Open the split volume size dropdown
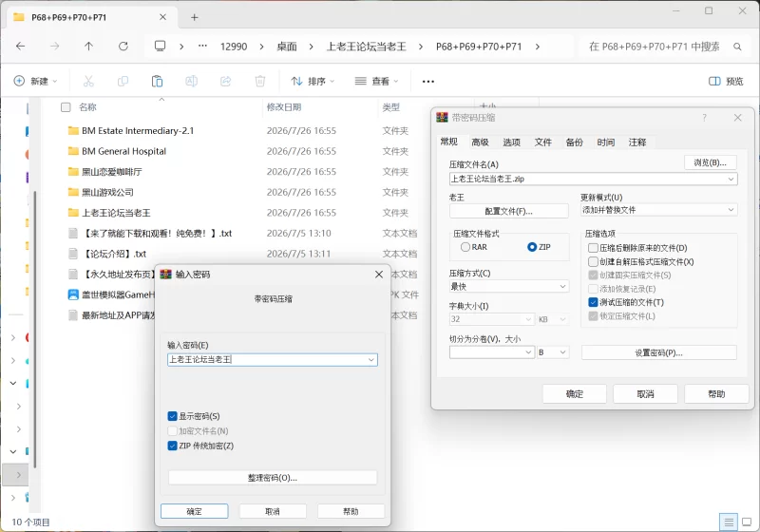Viewport: 760px width, 532px height. tap(528, 352)
